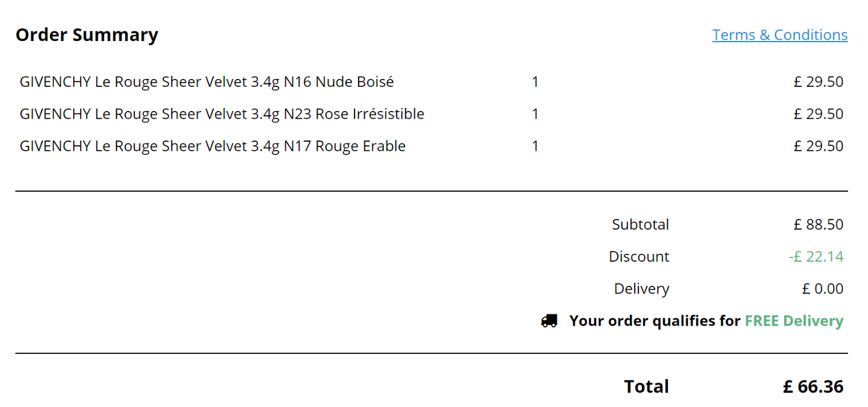Click the quantity for Nude Boisé
The height and width of the screenshot is (407, 868).
point(535,82)
